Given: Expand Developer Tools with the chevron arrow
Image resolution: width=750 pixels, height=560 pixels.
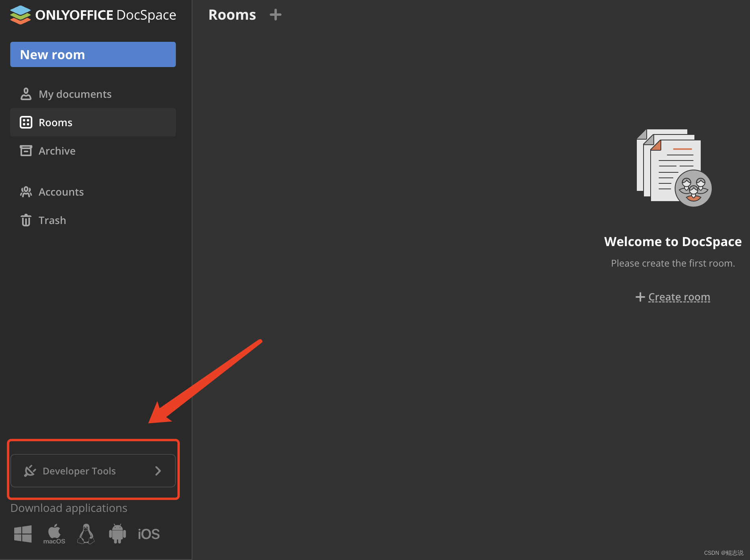Looking at the screenshot, I should tap(158, 470).
